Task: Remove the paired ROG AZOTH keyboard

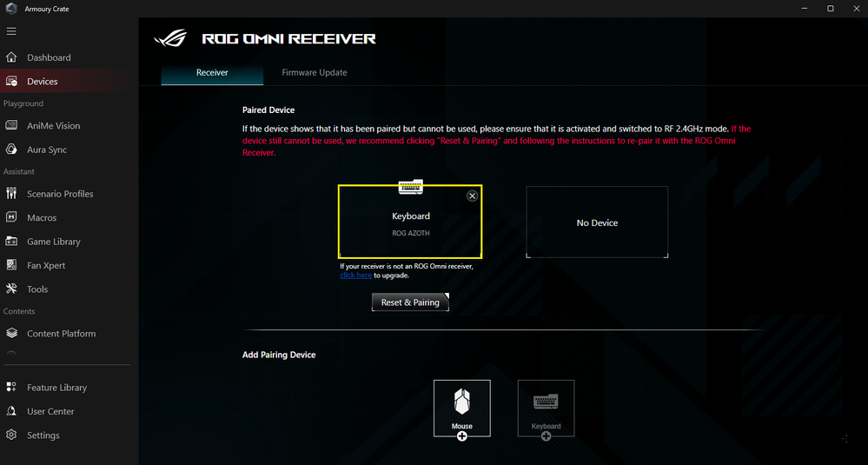Action: point(472,196)
